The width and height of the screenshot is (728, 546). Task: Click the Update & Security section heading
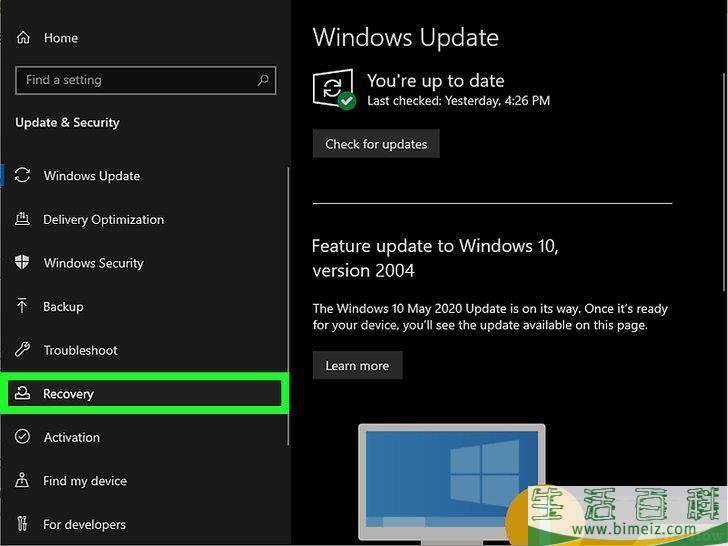point(67,122)
